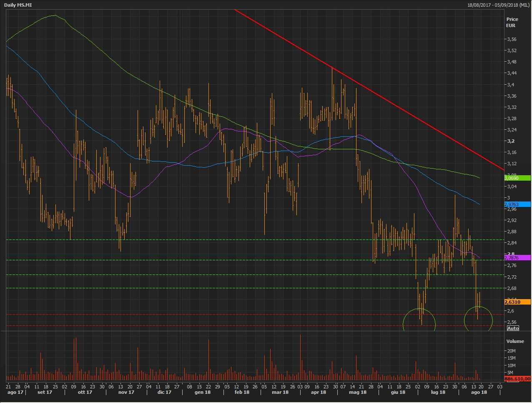This screenshot has width=532, height=403.
Task: Click the magenta 2,7876 price tag
Action: tap(517, 258)
